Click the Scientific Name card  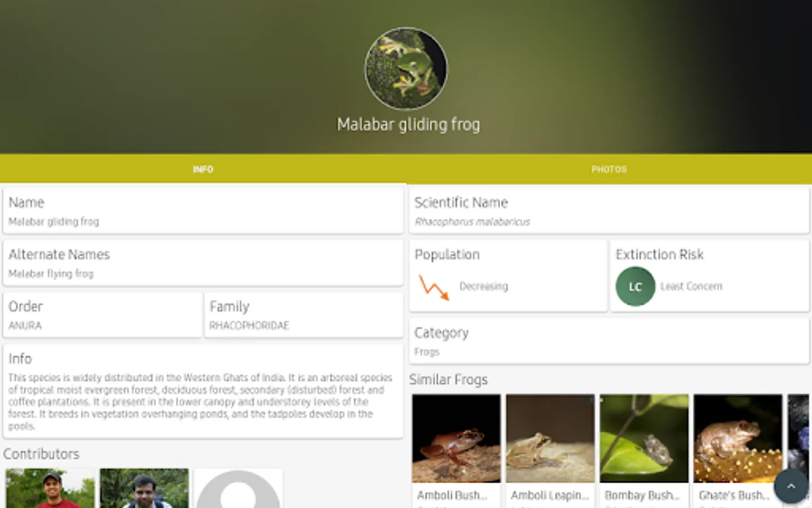click(x=609, y=211)
